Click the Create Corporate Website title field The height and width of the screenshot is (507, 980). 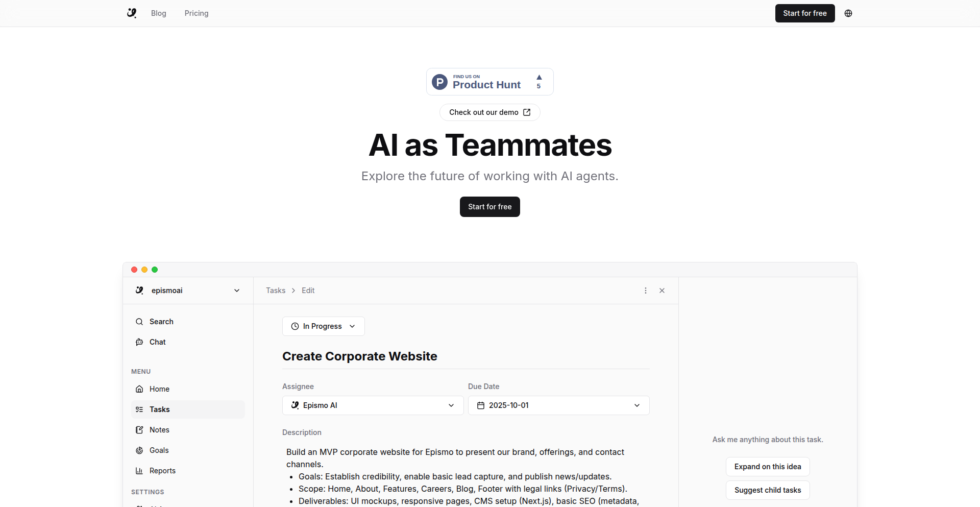pyautogui.click(x=466, y=356)
